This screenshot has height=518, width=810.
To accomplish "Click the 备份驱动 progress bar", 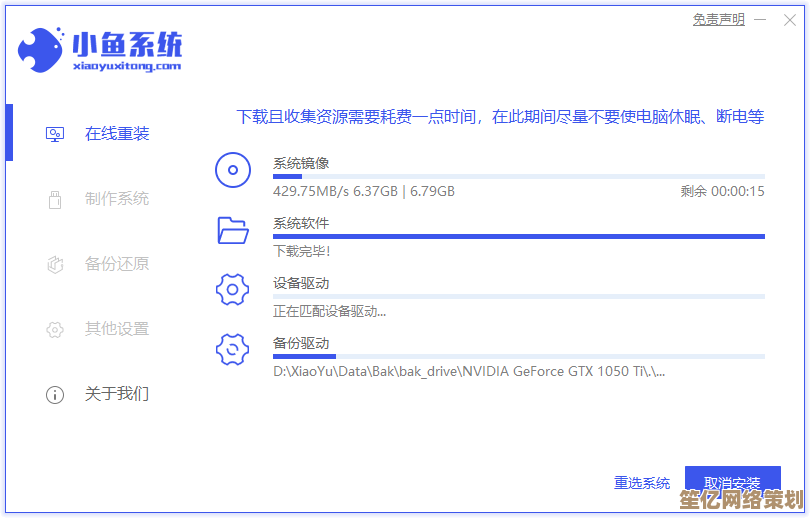I will [x=518, y=357].
